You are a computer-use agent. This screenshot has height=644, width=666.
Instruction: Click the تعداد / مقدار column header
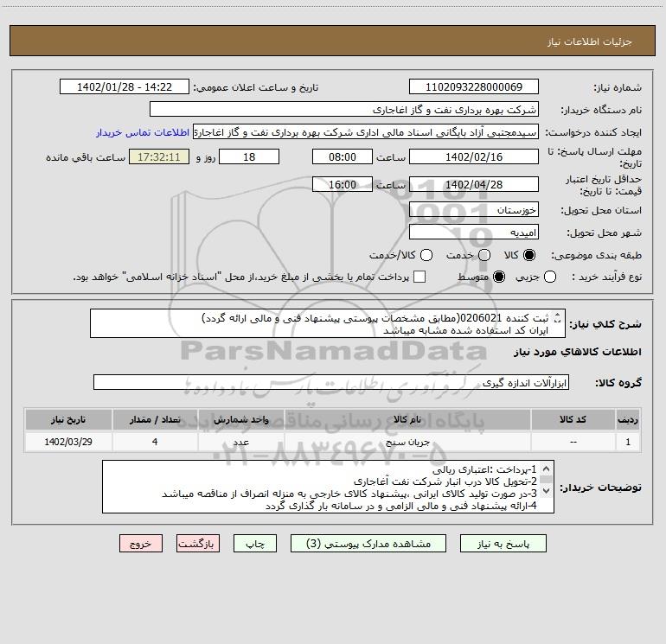point(155,419)
